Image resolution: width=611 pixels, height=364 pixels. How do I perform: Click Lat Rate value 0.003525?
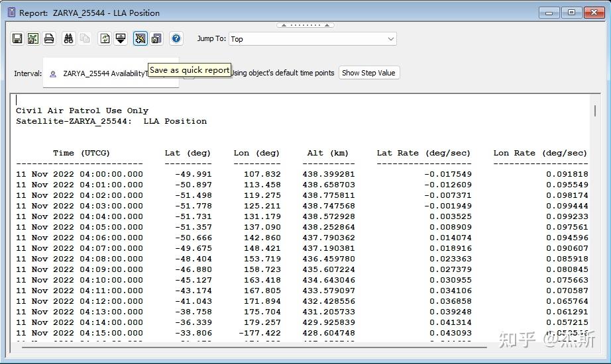[451, 216]
